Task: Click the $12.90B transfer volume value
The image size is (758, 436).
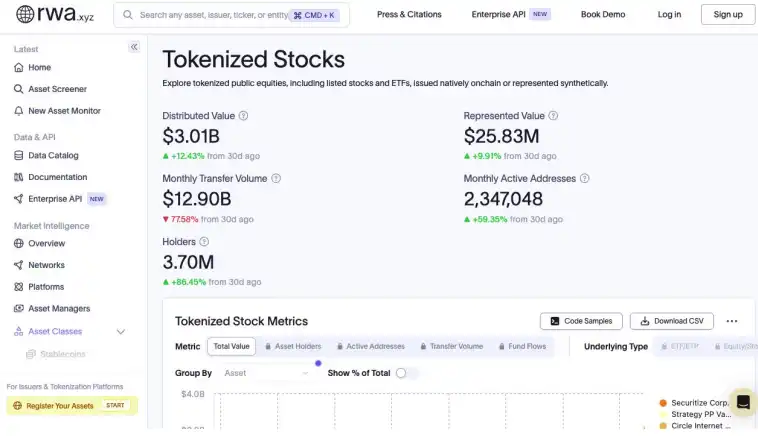Action: point(197,199)
